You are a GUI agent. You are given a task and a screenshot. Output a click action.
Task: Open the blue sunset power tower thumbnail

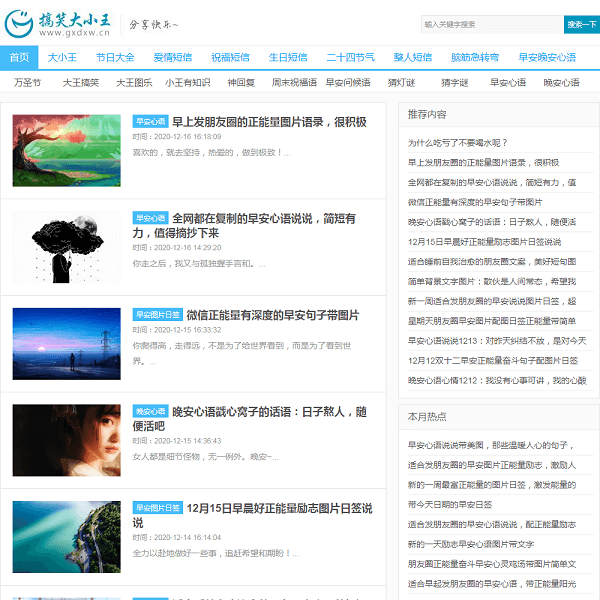pyautogui.click(x=67, y=344)
